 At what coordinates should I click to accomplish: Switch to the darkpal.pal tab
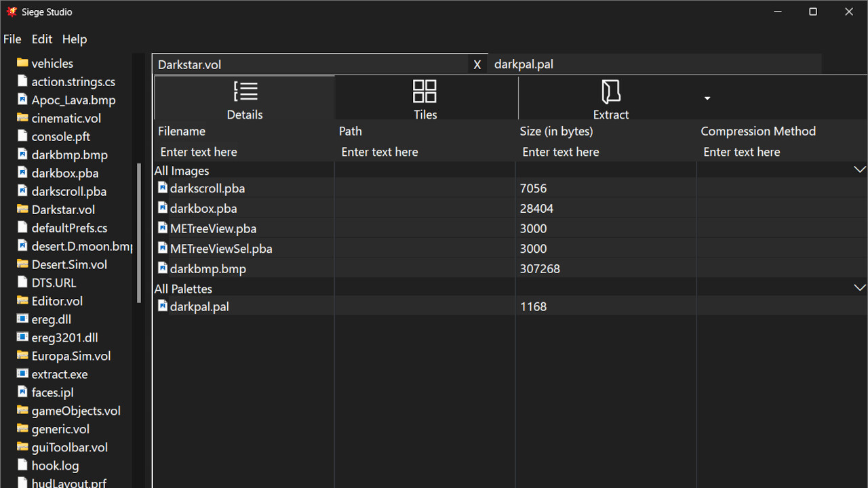click(x=524, y=64)
